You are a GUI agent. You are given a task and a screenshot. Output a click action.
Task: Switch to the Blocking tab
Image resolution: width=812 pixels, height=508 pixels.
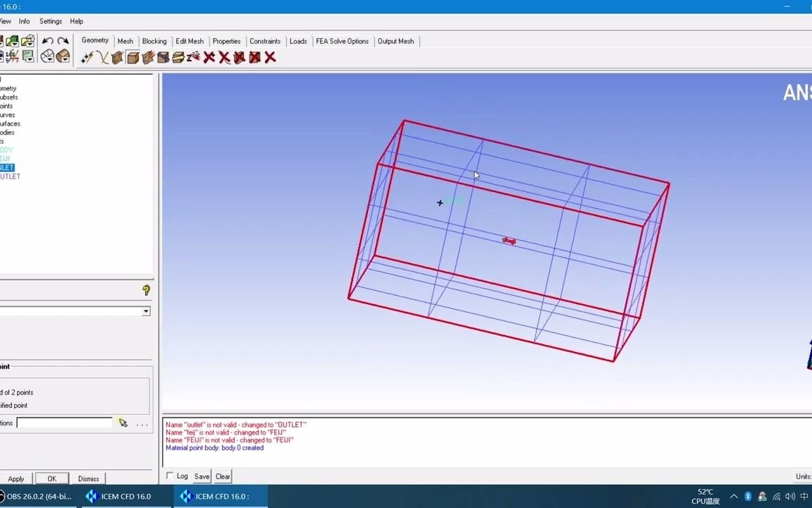[154, 41]
